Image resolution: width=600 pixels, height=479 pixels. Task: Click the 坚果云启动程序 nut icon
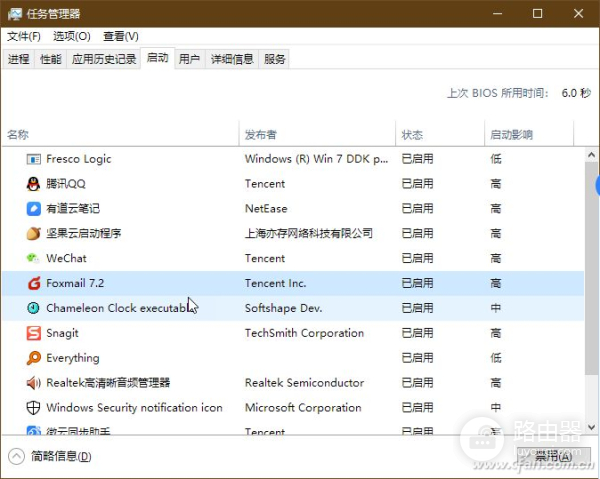34,233
